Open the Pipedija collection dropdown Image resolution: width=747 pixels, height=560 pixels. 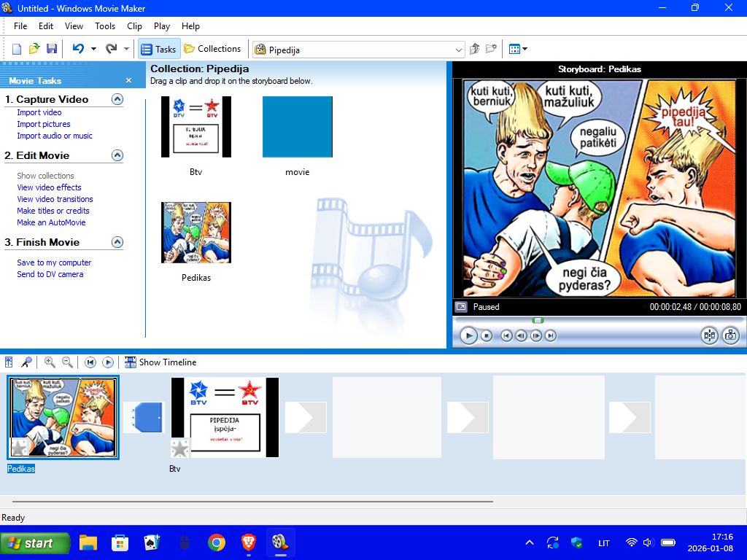(x=459, y=50)
